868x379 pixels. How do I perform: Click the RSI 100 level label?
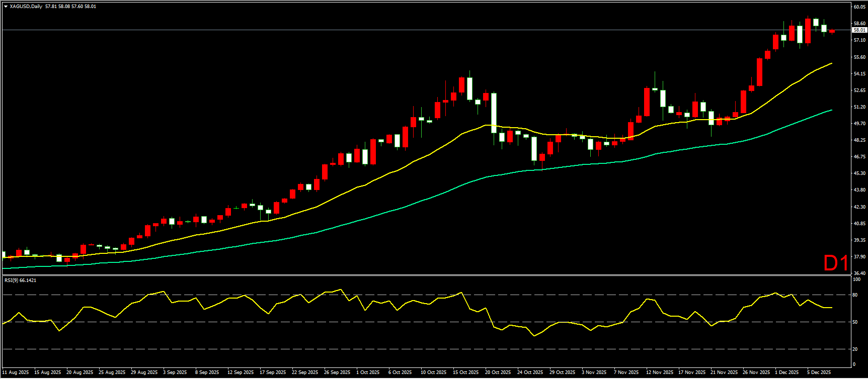click(855, 279)
